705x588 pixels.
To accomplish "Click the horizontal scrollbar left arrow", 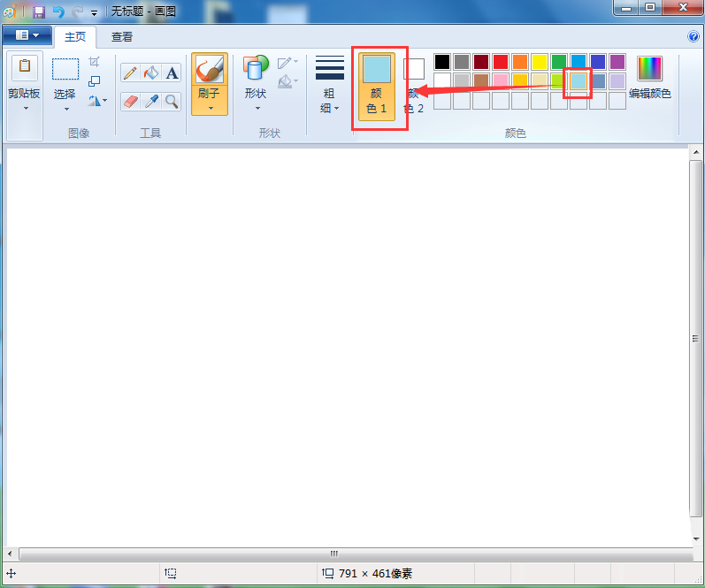I will [10, 554].
